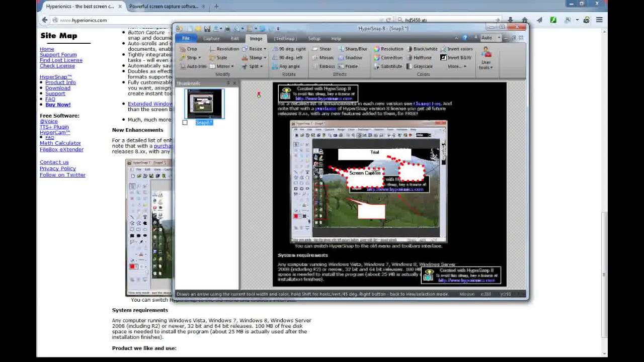Open the File menu in HyperSnap
This screenshot has height=362, width=644.
(186, 38)
